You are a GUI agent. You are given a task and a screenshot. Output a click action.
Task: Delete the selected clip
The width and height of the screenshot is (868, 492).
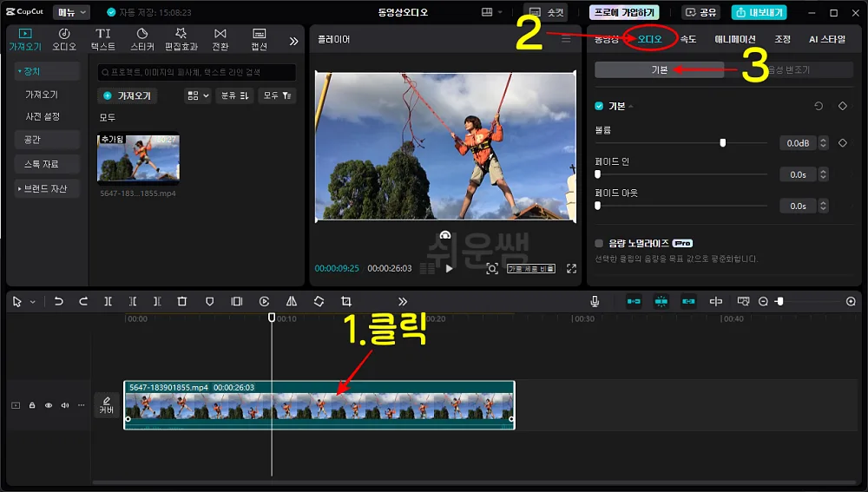pos(181,301)
